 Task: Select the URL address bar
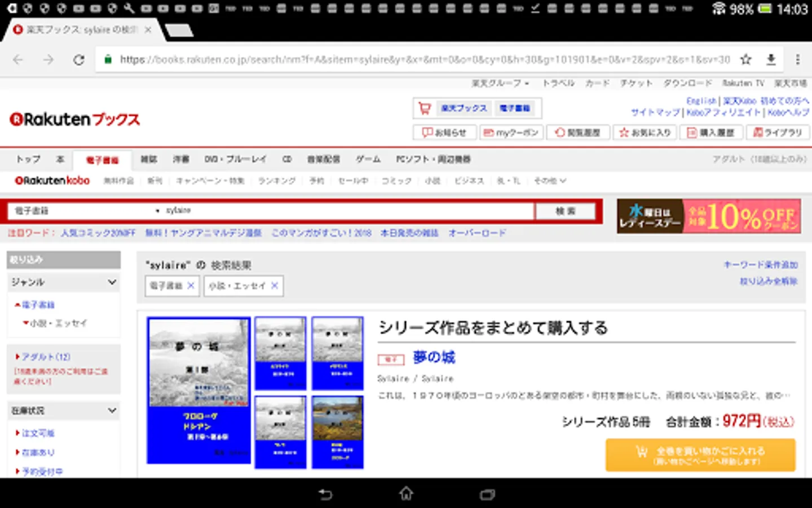point(425,59)
